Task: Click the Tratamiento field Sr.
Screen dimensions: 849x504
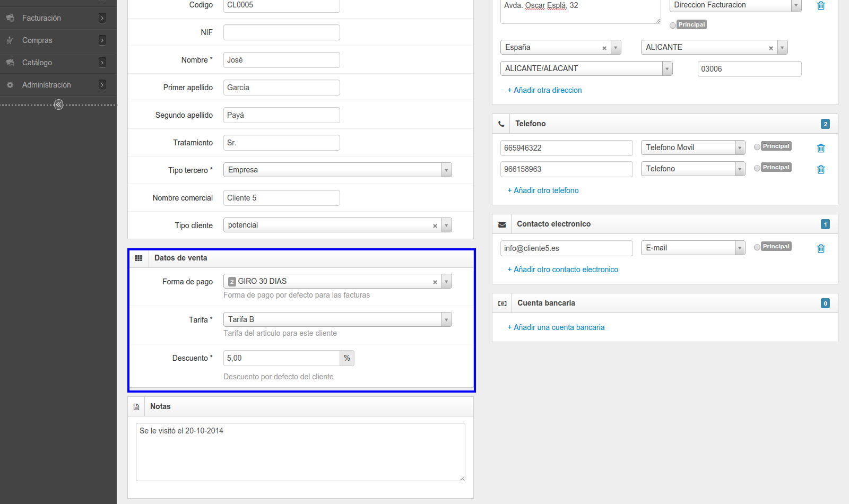Action: (282, 143)
